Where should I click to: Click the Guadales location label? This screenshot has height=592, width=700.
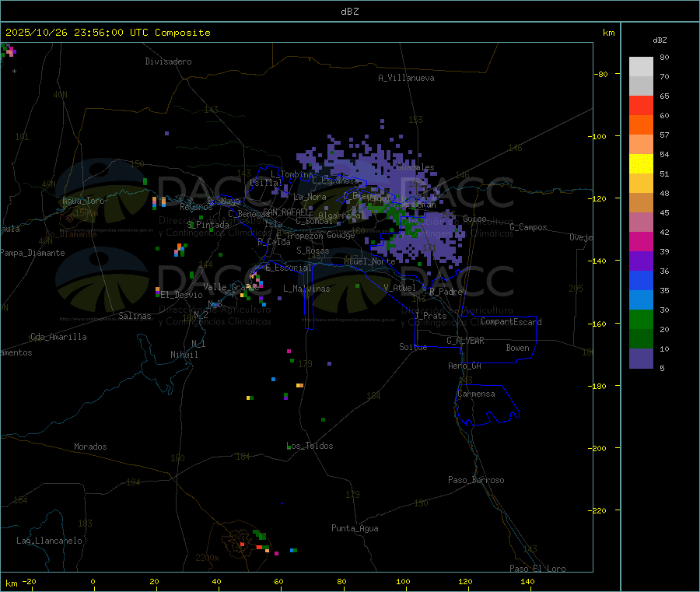415,167
